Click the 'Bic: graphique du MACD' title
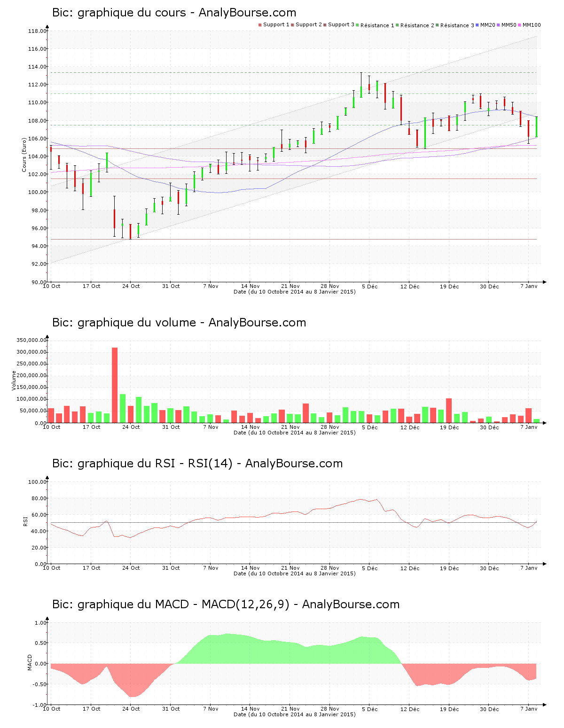This screenshot has height=728, width=564. coord(226,604)
